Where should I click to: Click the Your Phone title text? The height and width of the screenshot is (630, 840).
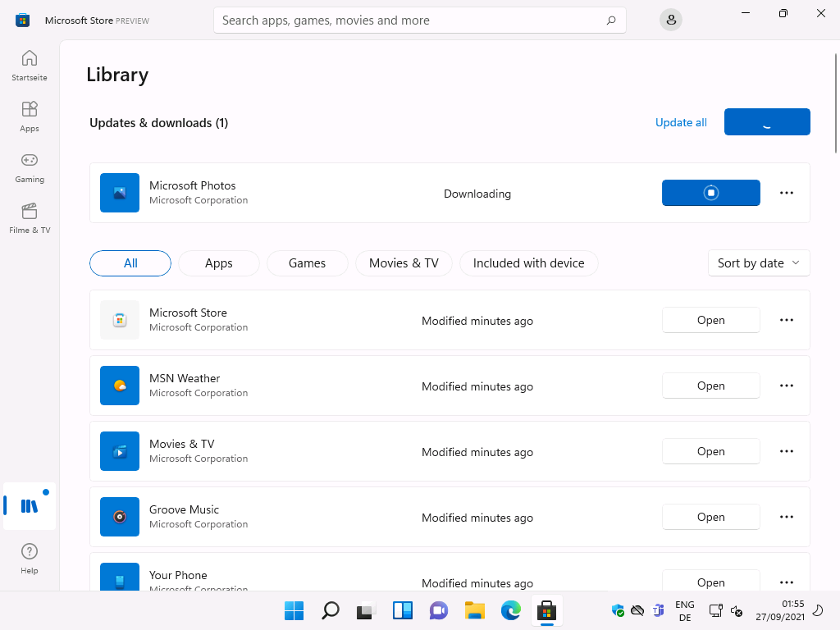tap(178, 575)
